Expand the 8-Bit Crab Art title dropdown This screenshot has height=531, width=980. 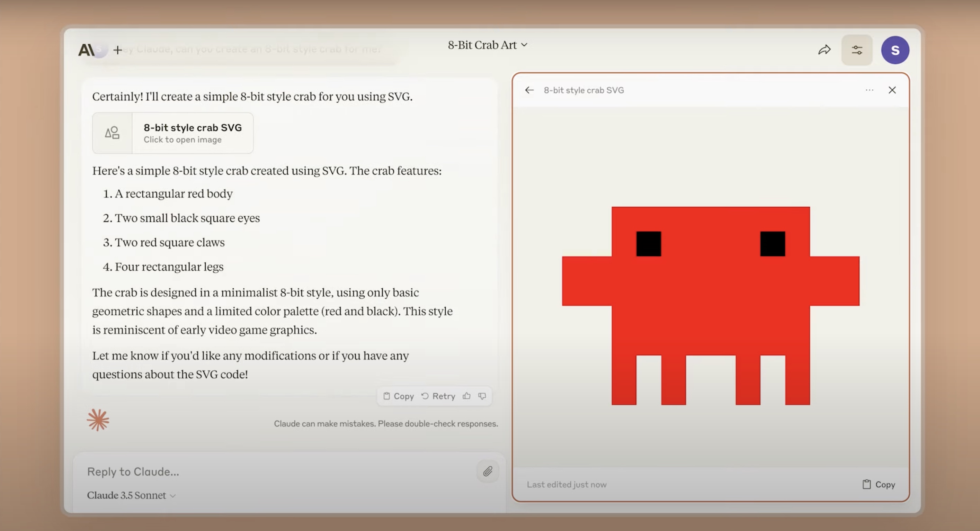487,45
